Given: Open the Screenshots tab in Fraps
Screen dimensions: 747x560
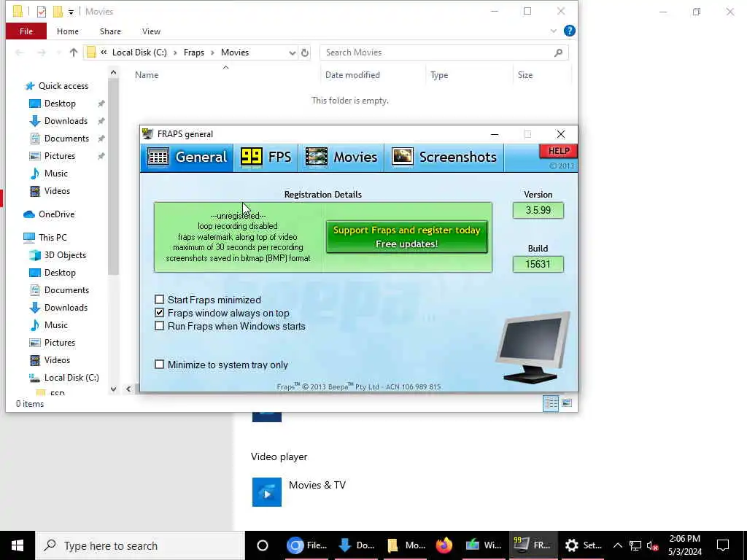Looking at the screenshot, I should tap(444, 157).
